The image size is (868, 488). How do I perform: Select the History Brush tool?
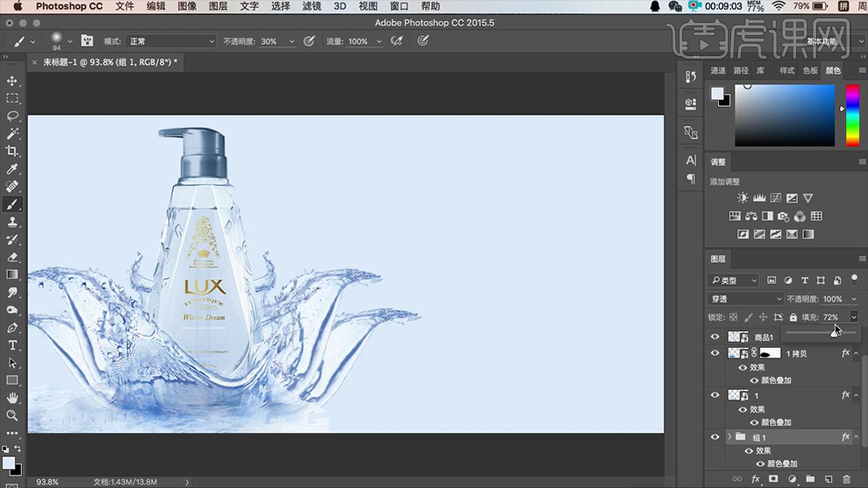click(x=12, y=239)
